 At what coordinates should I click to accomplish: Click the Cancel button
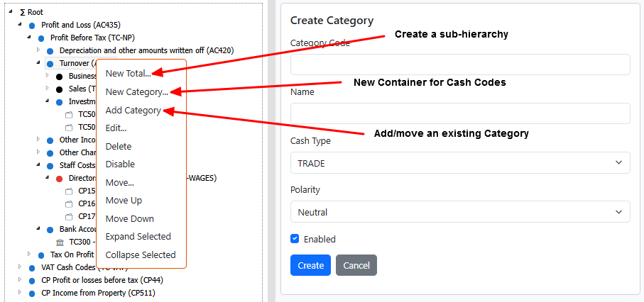[x=356, y=265]
